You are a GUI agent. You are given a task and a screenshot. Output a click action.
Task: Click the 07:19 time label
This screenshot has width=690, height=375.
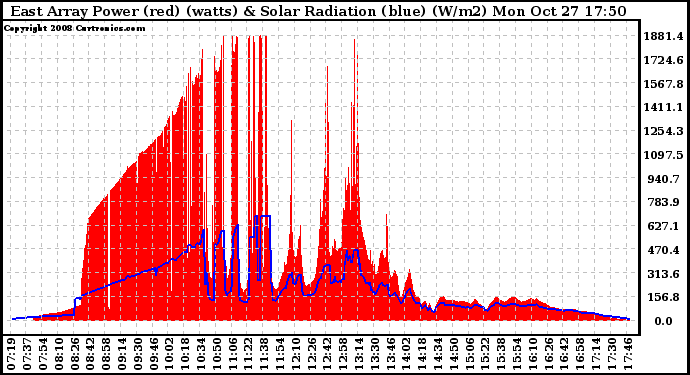point(11,354)
